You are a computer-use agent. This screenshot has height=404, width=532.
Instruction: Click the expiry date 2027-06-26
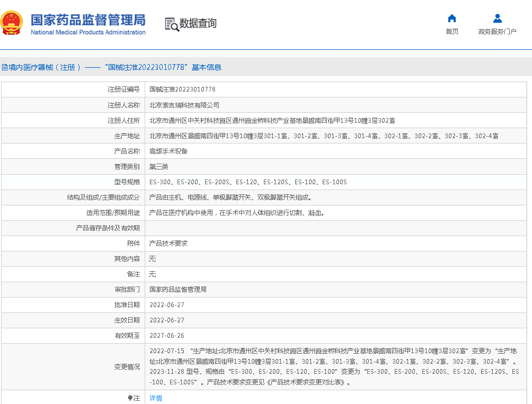coord(166,336)
